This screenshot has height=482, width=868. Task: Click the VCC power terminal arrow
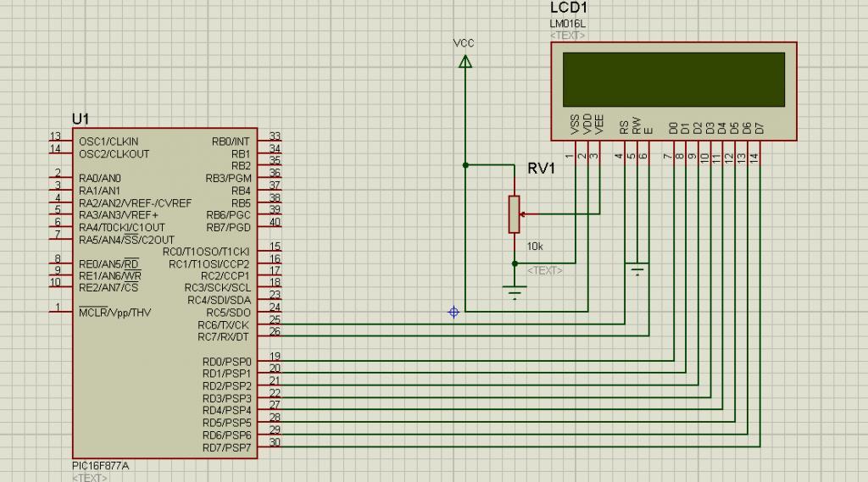(465, 62)
